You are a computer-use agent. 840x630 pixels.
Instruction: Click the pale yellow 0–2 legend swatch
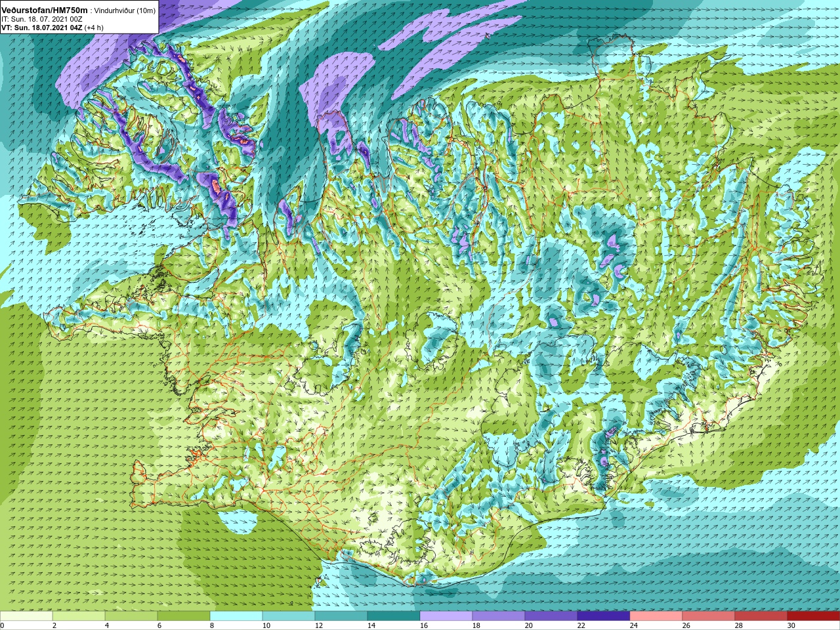tap(26, 616)
